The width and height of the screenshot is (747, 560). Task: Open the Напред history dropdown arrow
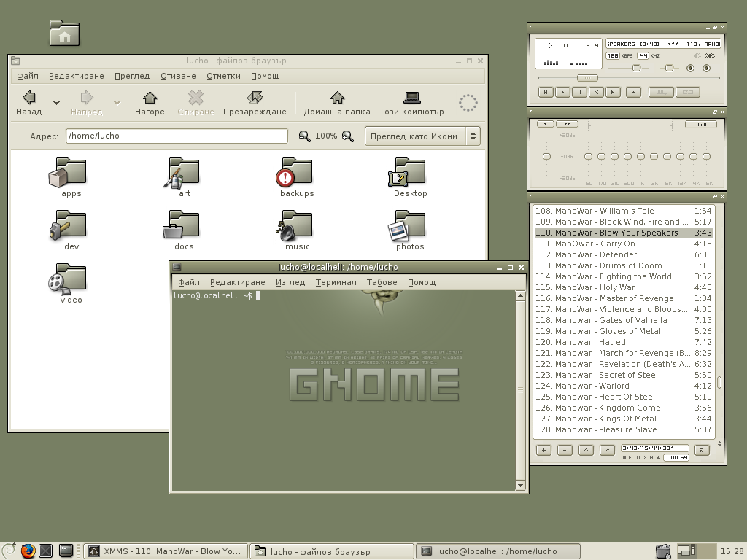(x=117, y=102)
